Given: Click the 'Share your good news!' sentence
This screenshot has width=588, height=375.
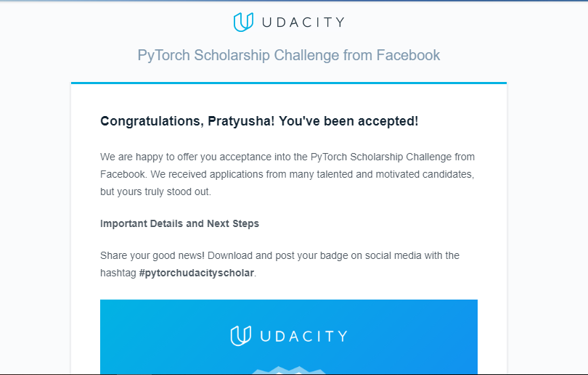Looking at the screenshot, I should coord(152,255).
